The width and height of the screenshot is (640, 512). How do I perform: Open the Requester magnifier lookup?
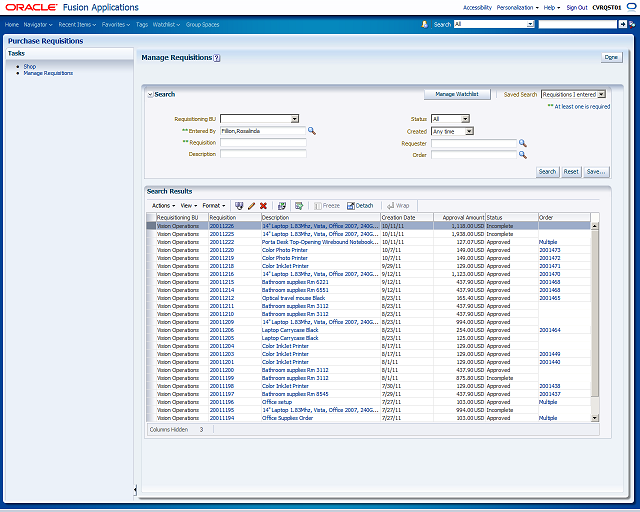[x=523, y=143]
